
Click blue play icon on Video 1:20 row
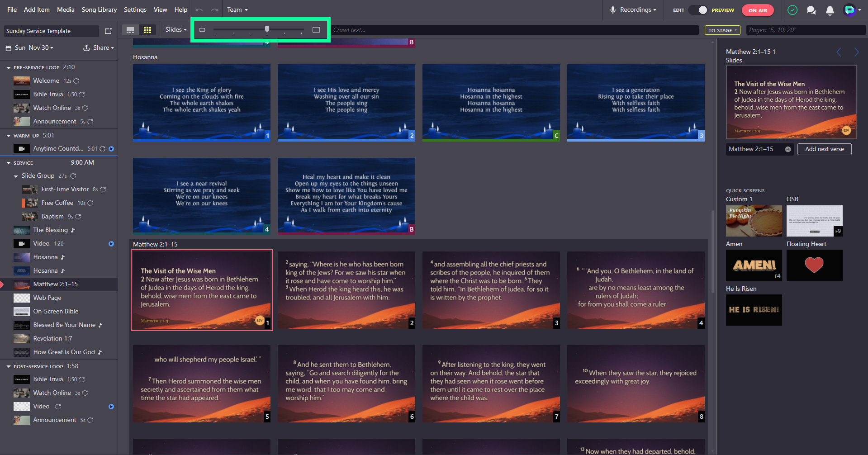pos(111,244)
